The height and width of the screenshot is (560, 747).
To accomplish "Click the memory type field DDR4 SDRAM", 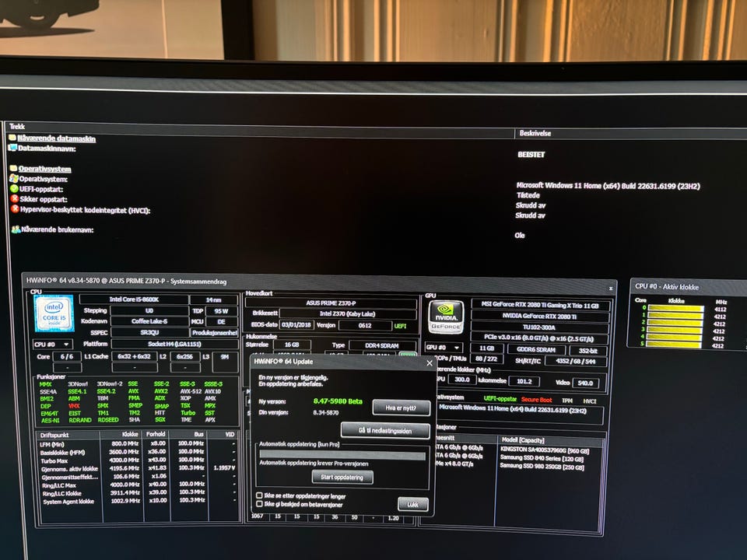I will (381, 345).
